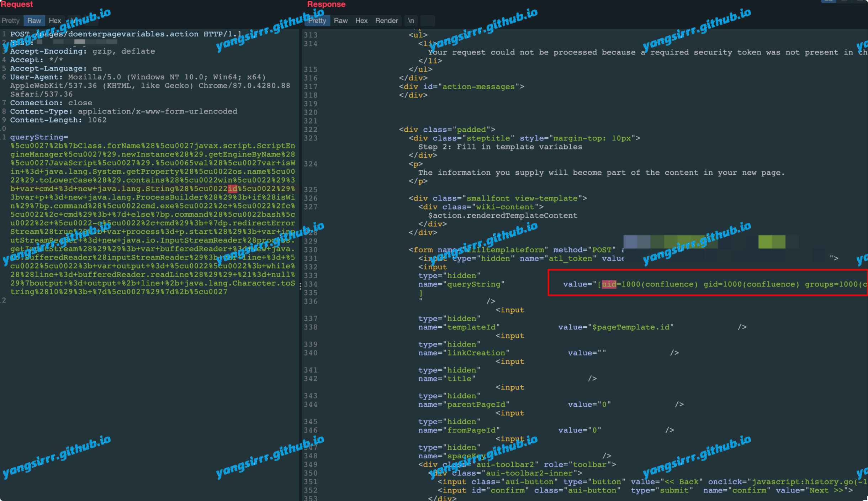Click response line number 323
The image size is (868, 501).
tap(310, 138)
